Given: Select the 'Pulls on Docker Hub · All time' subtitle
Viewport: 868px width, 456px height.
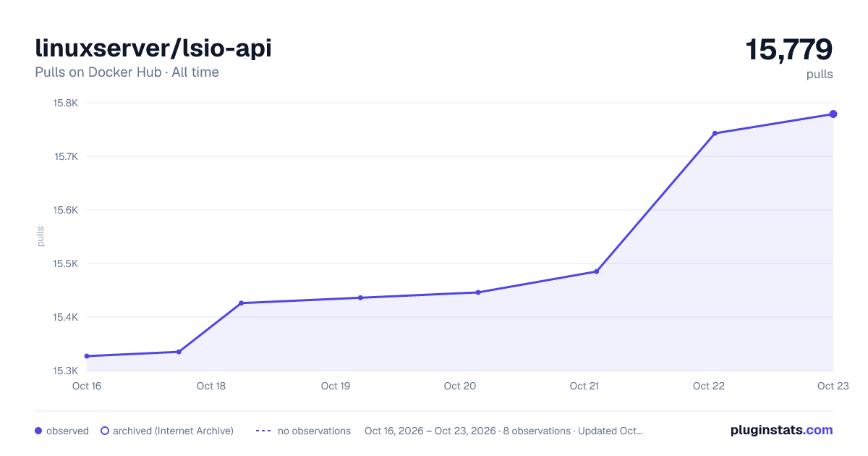Looking at the screenshot, I should coord(127,72).
